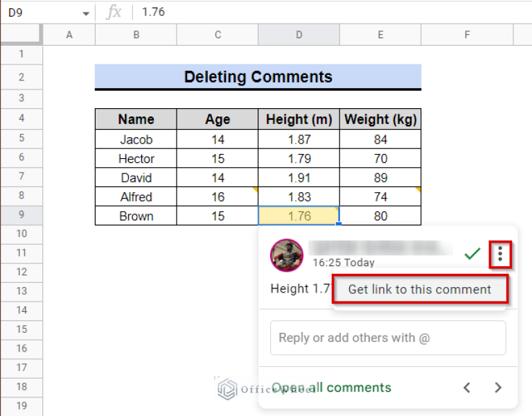The height and width of the screenshot is (416, 532).
Task: Select the Age header cell
Action: tap(218, 119)
